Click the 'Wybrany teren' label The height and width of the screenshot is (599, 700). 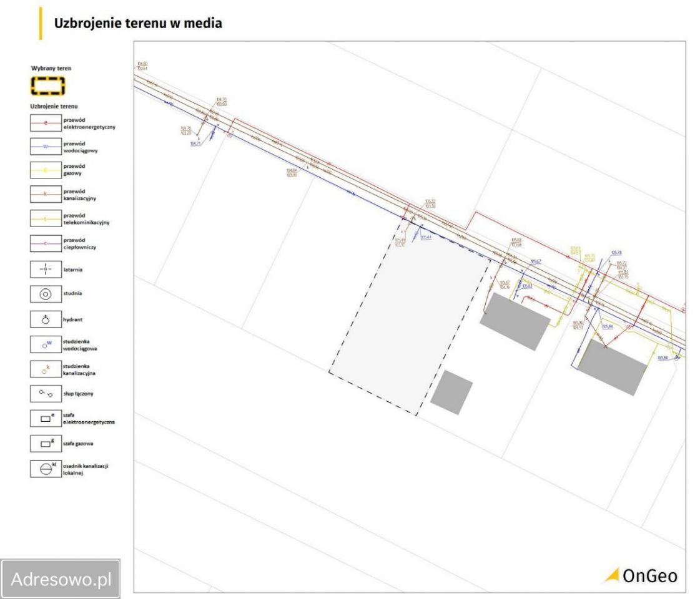pyautogui.click(x=51, y=68)
